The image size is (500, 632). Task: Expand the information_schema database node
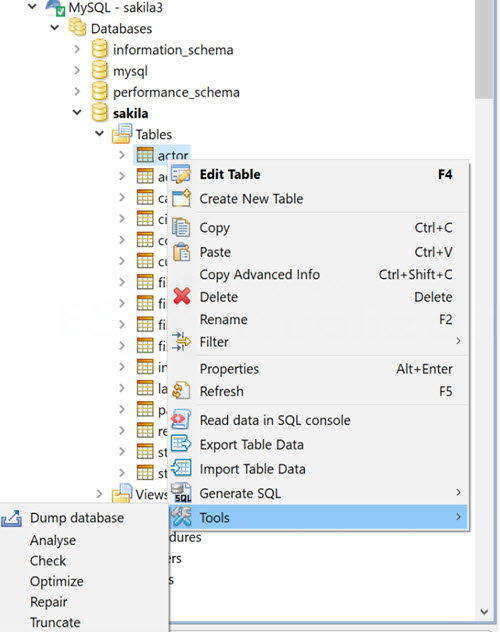point(77,49)
